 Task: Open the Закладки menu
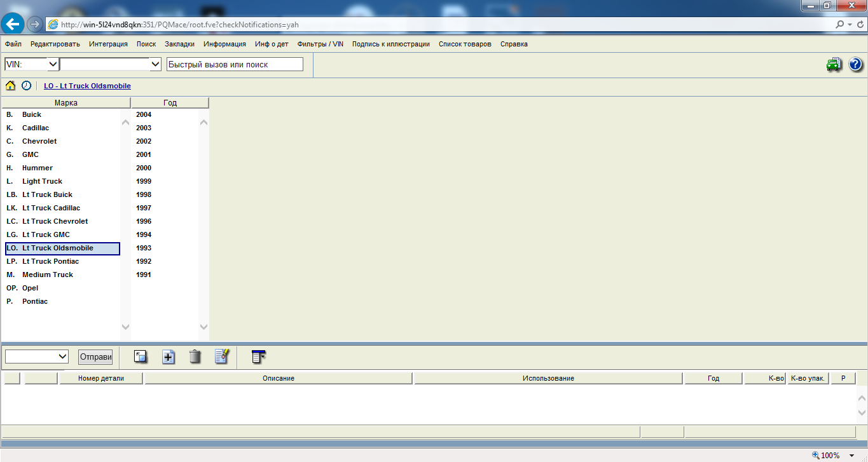click(x=179, y=44)
